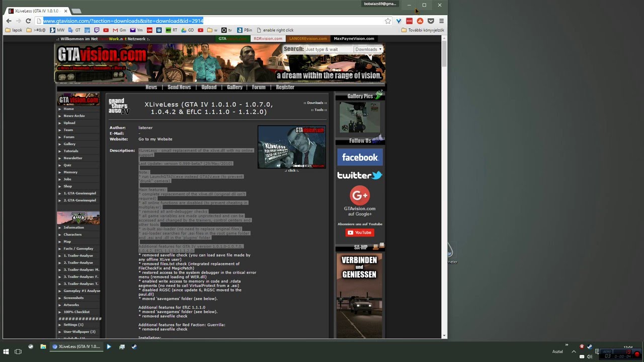Open the Facts / Gameplay sidebar link
The width and height of the screenshot is (644, 362).
(78, 248)
